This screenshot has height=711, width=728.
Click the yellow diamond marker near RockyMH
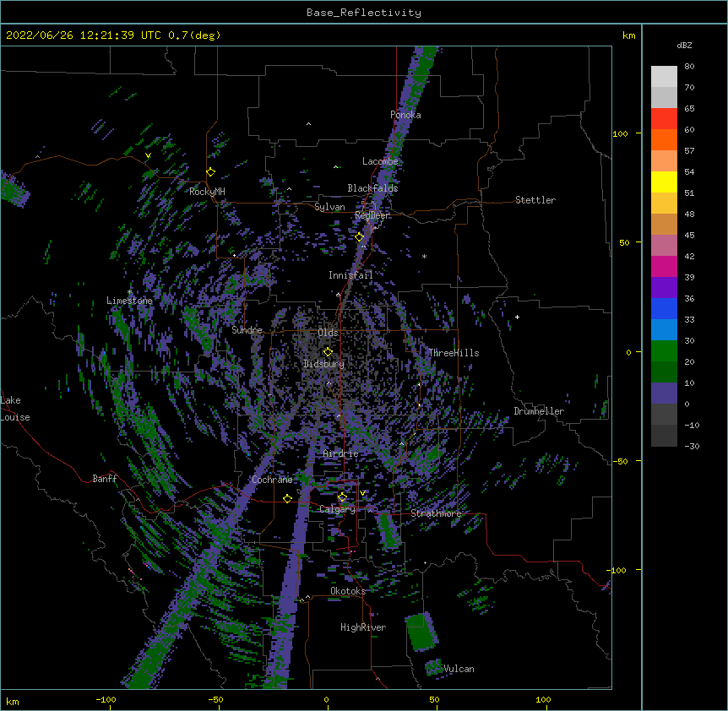point(211,172)
